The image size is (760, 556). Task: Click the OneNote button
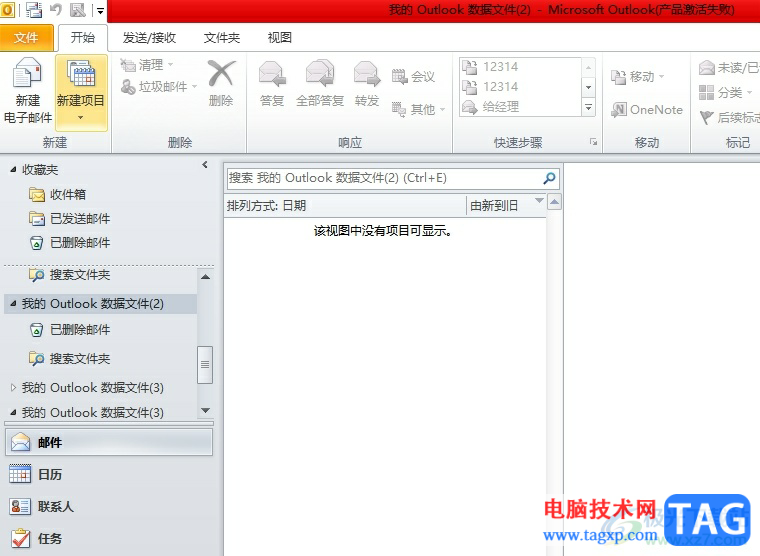647,110
